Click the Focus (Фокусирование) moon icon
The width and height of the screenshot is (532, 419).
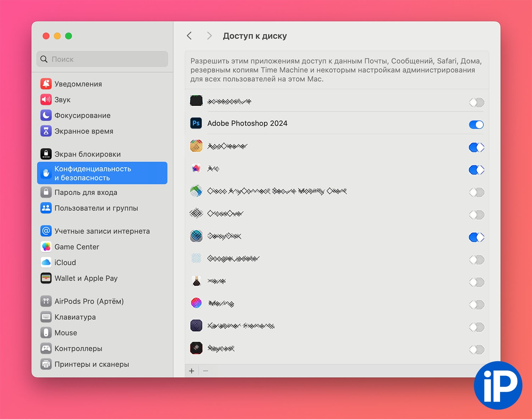(x=46, y=116)
